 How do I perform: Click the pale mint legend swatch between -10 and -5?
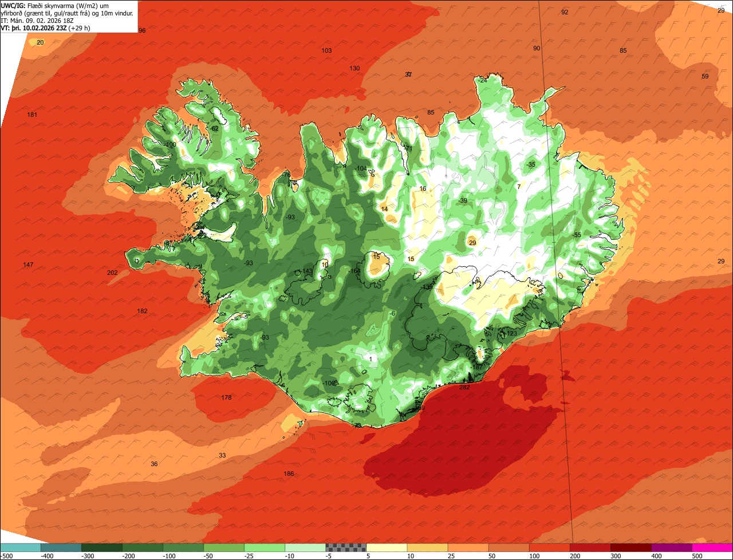[305, 547]
